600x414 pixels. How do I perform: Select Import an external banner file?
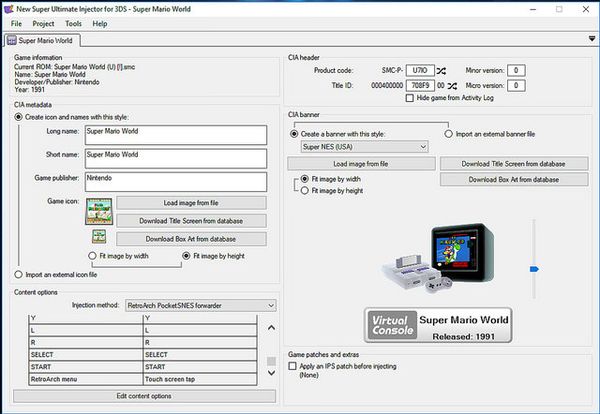pyautogui.click(x=448, y=134)
